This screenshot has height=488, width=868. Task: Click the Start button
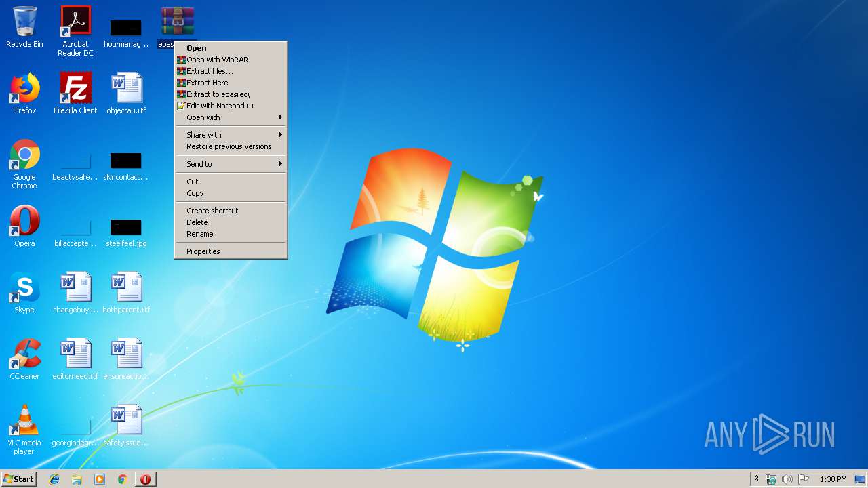click(19, 479)
